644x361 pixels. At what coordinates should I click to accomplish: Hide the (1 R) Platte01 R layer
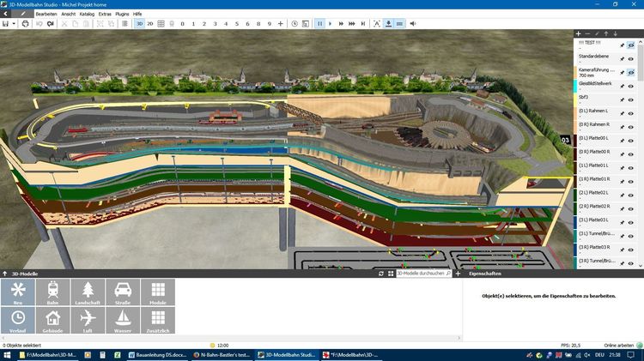click(x=631, y=181)
